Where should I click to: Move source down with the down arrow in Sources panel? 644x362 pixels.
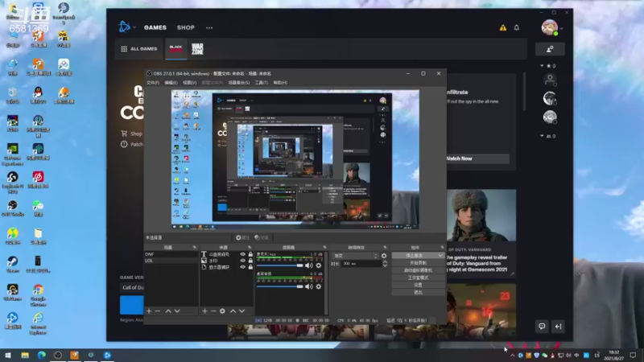pyautogui.click(x=242, y=311)
